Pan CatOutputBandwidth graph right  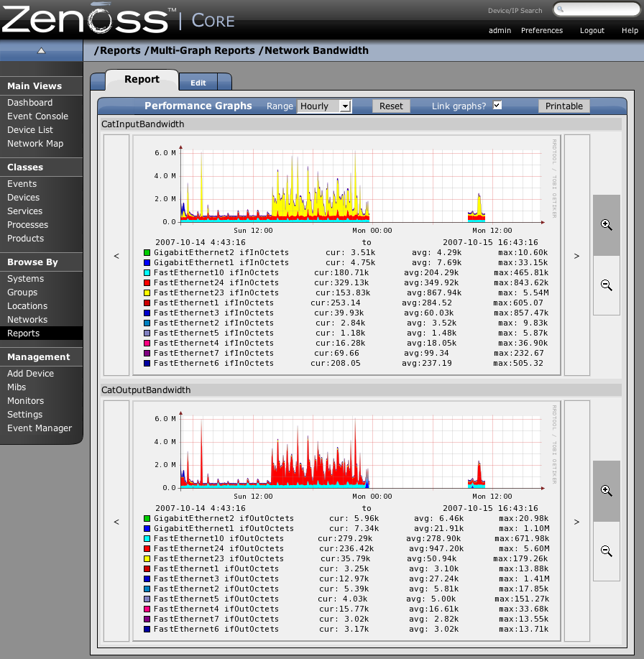[576, 522]
